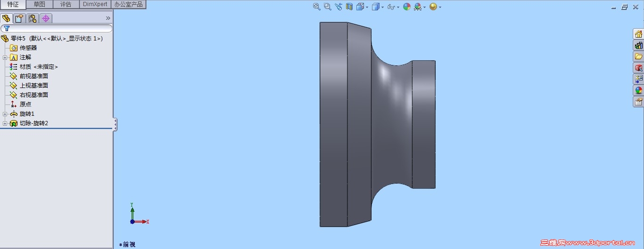Image resolution: width=644 pixels, height=249 pixels.
Task: Open the Appearances and Scenes pane
Action: pyautogui.click(x=638, y=90)
